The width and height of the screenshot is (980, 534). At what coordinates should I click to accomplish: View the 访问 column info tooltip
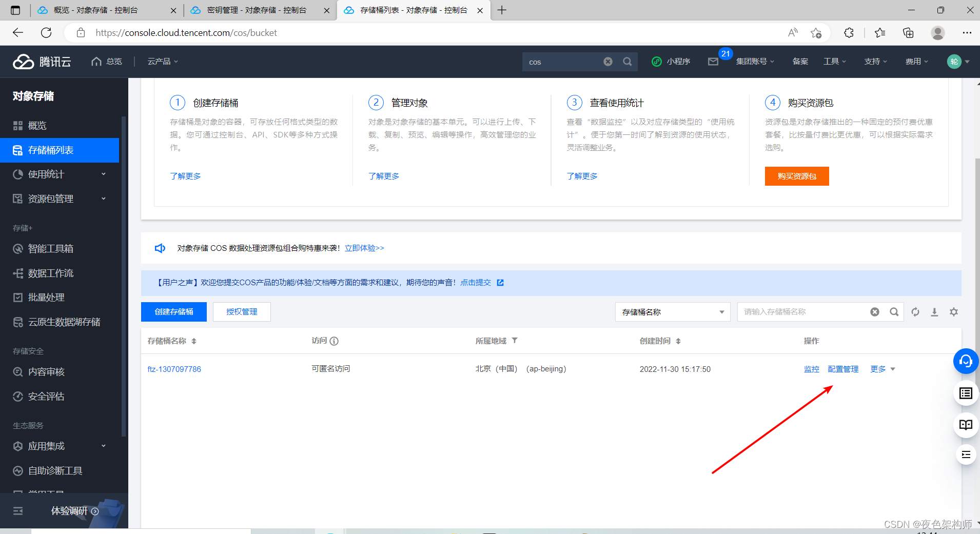tap(335, 341)
